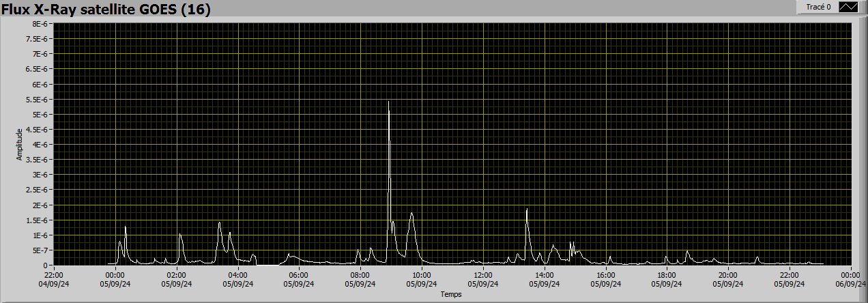The height and width of the screenshot is (303, 868).
Task: Click the 2.5E-6 Y-axis marker
Action: click(x=36, y=190)
